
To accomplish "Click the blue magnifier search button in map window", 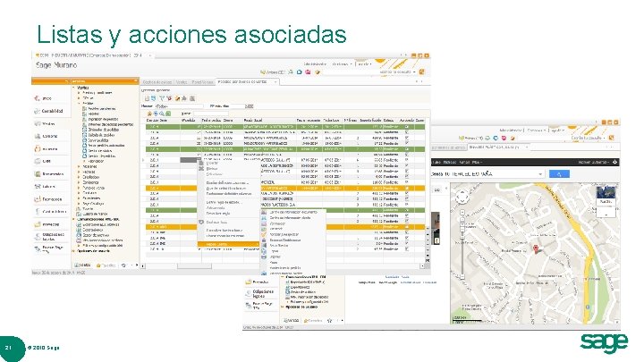I will pyautogui.click(x=559, y=174).
